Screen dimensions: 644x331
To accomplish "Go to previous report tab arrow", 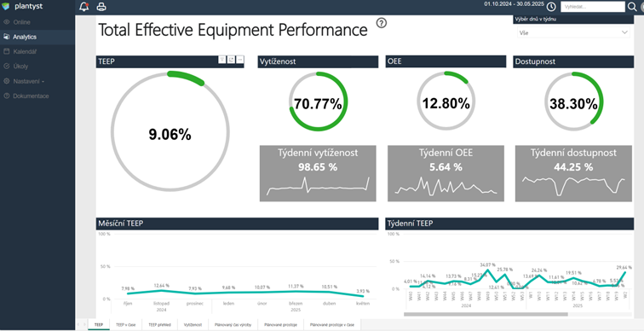I will pos(79,324).
